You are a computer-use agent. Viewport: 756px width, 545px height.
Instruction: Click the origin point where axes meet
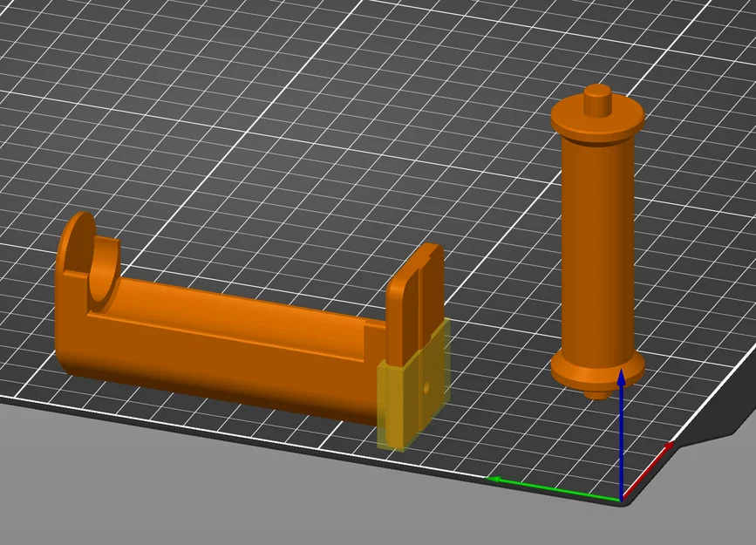pos(621,500)
